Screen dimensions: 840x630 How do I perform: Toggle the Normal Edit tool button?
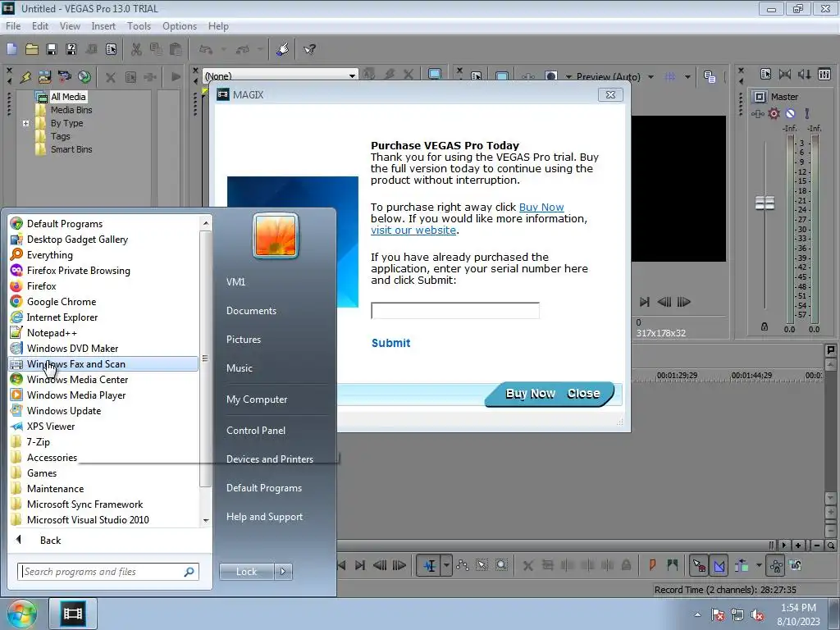(x=429, y=565)
